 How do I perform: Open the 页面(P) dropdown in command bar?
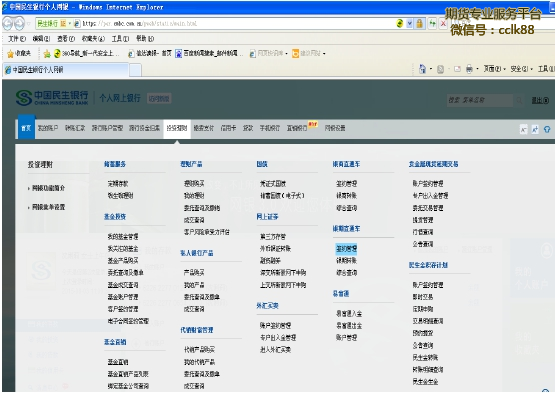(x=495, y=69)
